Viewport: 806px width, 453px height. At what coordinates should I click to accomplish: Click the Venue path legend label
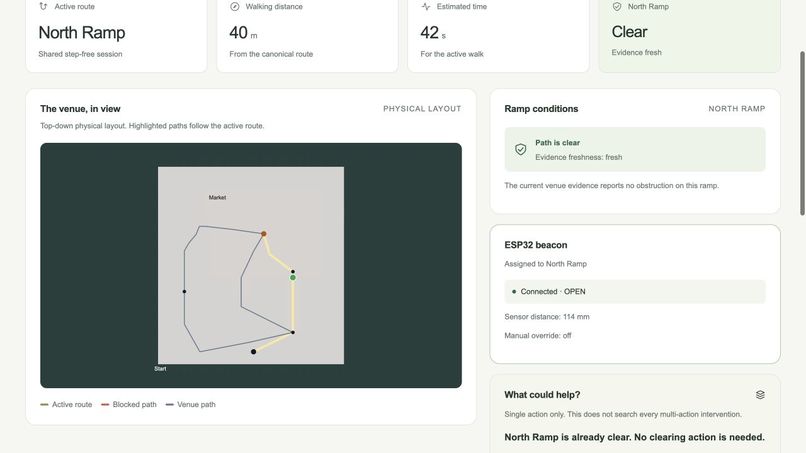196,405
